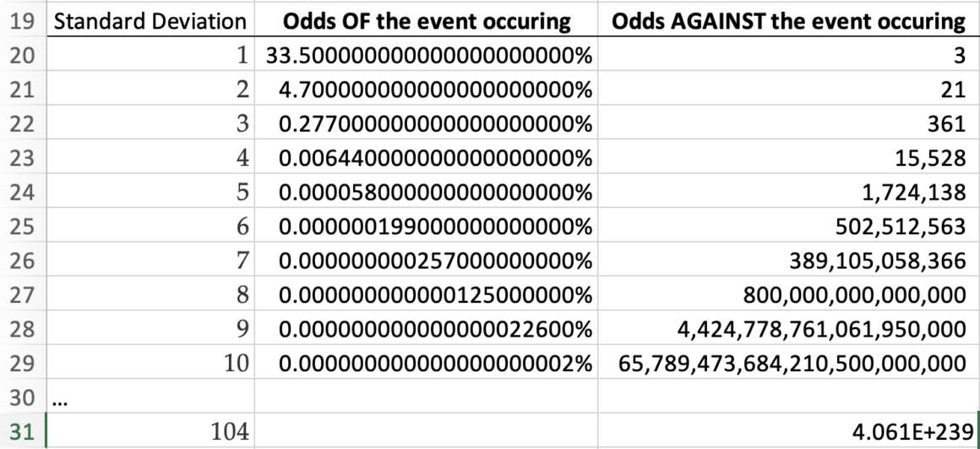Select the cell with value 104
Image resolution: width=980 pixels, height=449 pixels.
click(x=150, y=431)
